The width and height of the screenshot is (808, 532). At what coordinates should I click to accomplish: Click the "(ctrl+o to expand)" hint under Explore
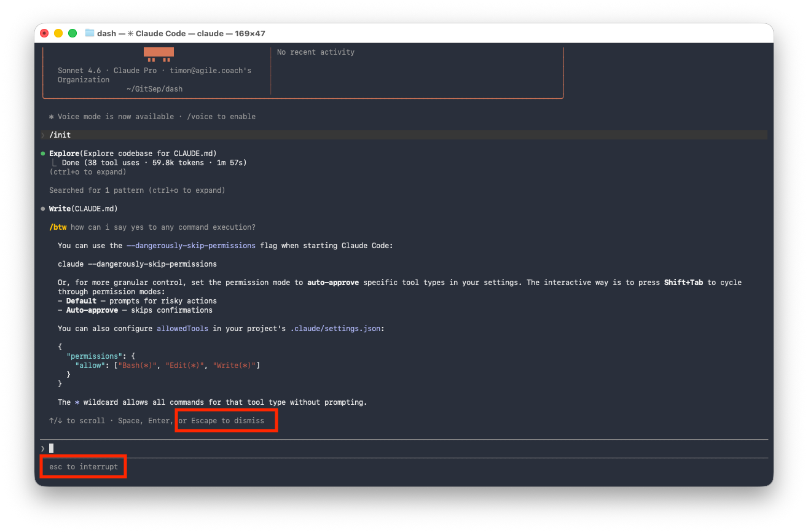tap(88, 172)
